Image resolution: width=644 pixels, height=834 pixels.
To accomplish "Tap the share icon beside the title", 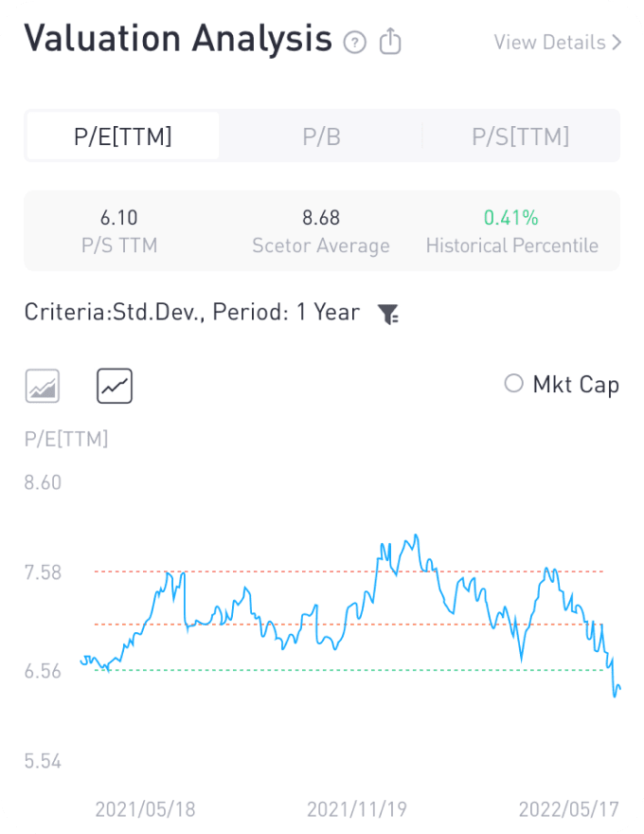I will coord(390,42).
